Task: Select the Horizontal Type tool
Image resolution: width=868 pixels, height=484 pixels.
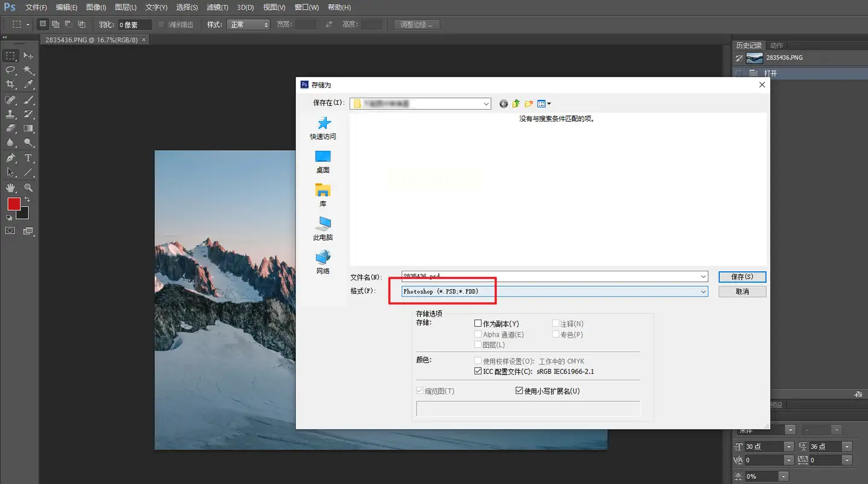Action: pos(28,158)
